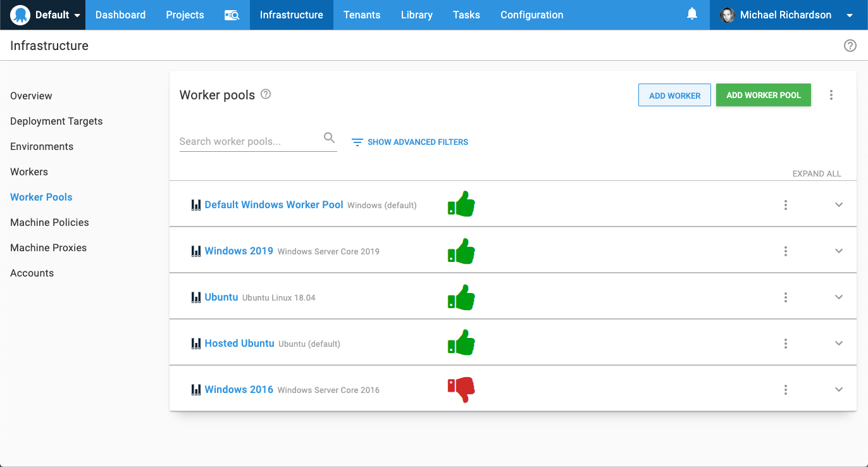The width and height of the screenshot is (868, 467).
Task: Click the Search worker pools input field
Action: [250, 142]
